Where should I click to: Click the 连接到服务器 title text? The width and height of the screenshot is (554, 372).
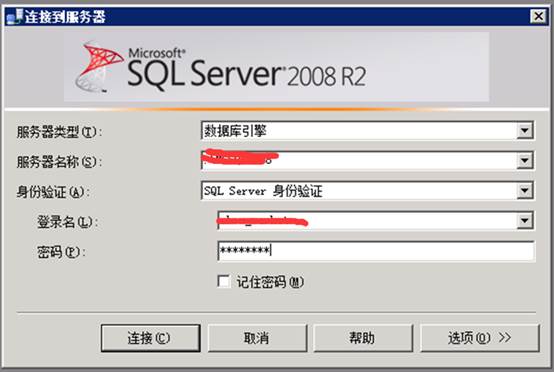click(x=65, y=17)
